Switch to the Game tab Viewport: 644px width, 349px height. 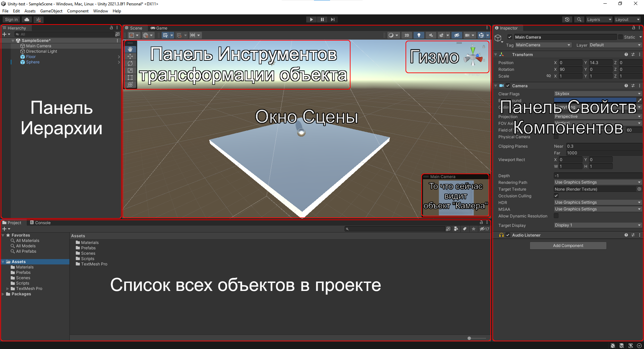tap(159, 28)
